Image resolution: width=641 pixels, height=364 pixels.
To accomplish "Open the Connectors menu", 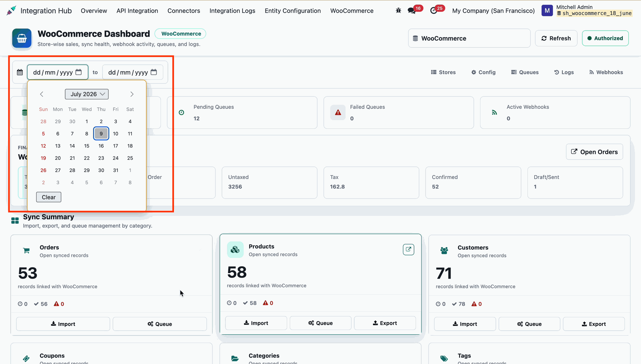I will pos(184,11).
